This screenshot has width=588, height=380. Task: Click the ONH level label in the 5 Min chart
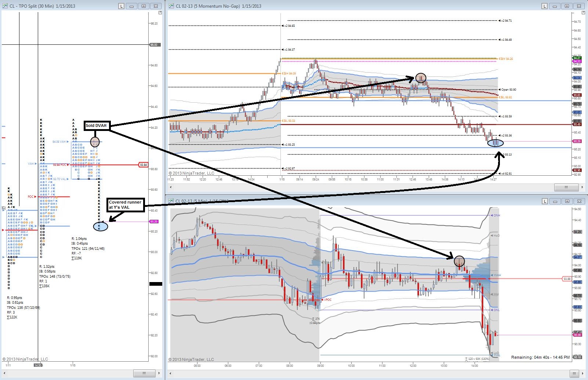496,215
